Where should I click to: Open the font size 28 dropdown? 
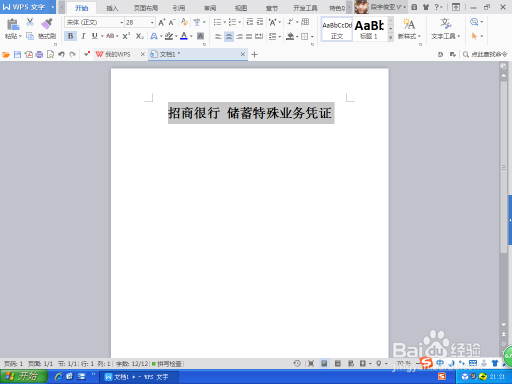point(152,22)
